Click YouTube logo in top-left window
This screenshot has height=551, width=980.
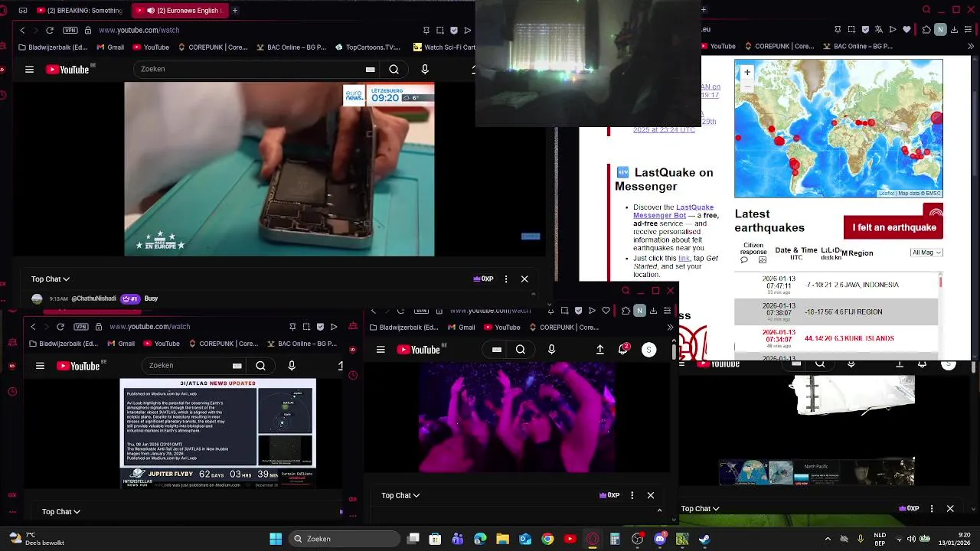click(67, 69)
